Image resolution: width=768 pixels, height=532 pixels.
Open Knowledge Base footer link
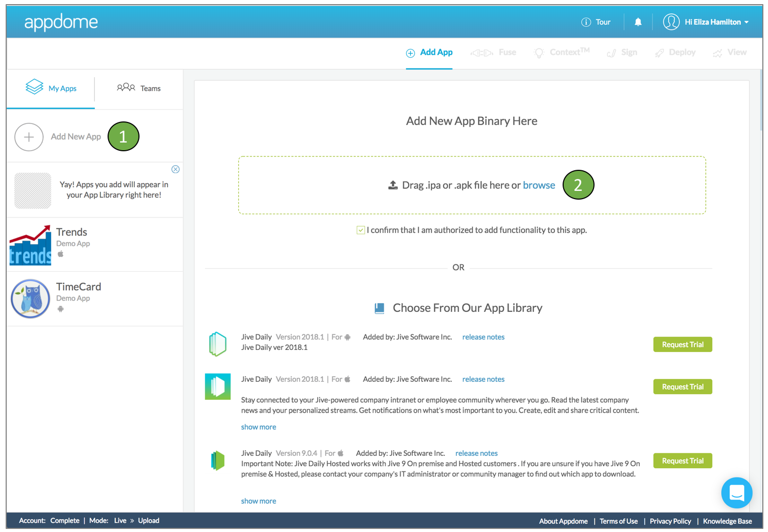pyautogui.click(x=727, y=521)
